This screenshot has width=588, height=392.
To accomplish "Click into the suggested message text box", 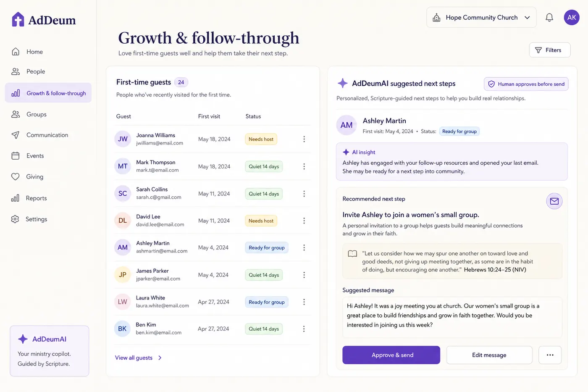I will tap(452, 317).
